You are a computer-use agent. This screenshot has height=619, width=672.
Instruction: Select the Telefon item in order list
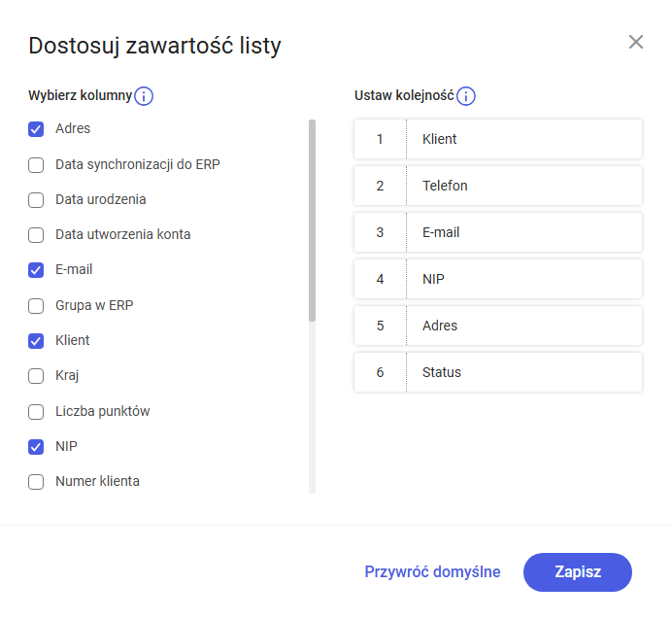[498, 186]
